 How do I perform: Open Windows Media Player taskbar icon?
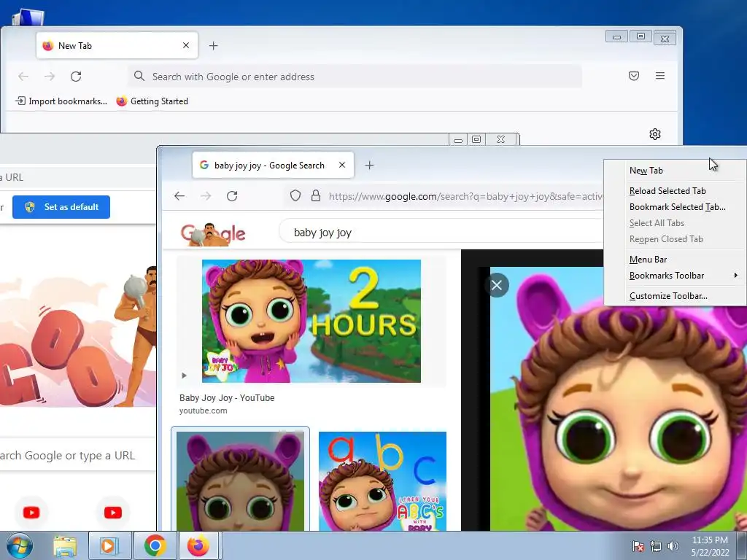pos(109,545)
